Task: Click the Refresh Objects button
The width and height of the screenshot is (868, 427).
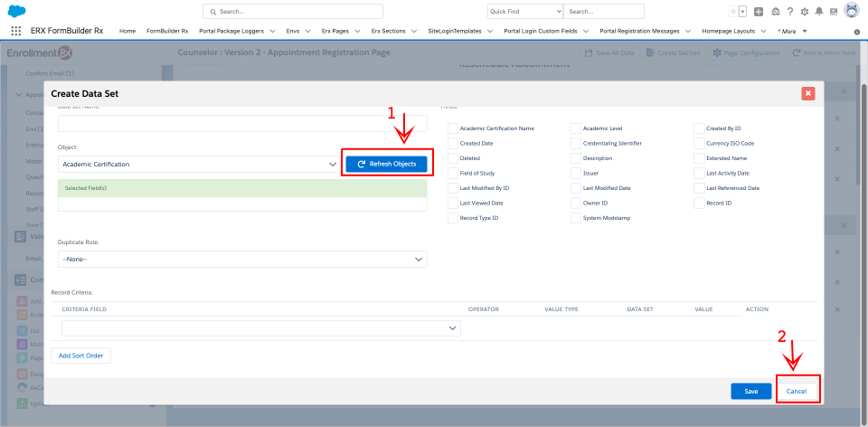Action: coord(386,164)
